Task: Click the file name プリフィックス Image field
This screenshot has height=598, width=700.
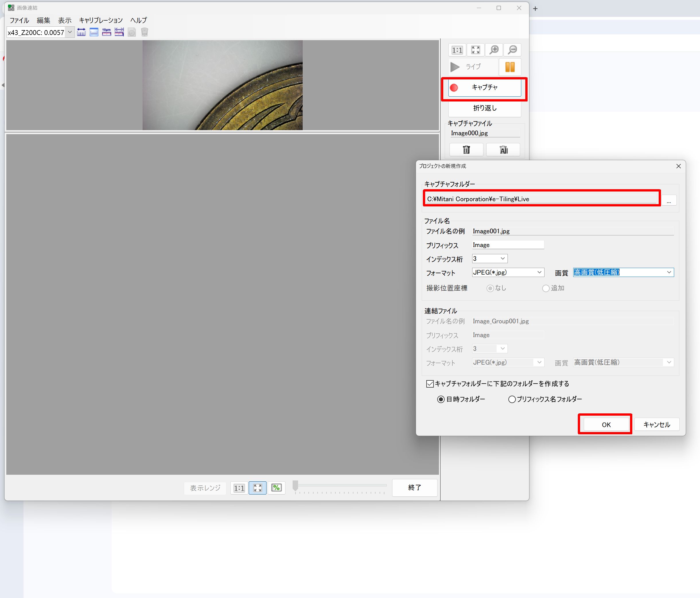Action: pyautogui.click(x=508, y=245)
